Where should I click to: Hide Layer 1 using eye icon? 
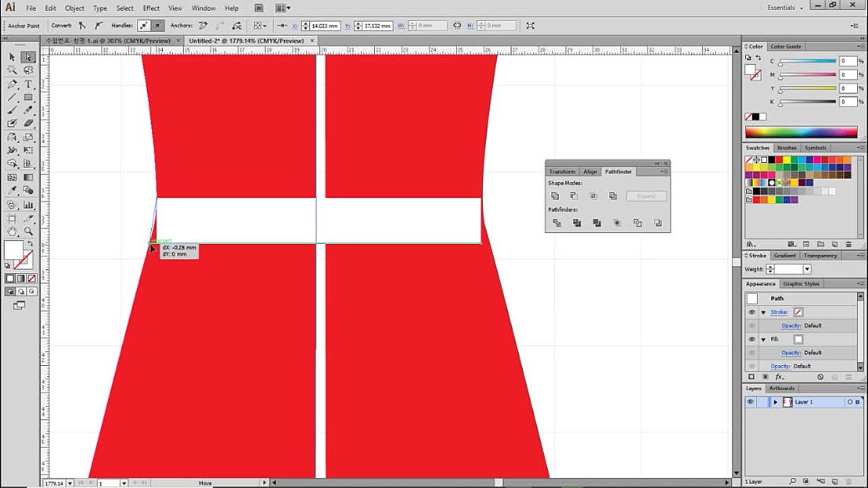pyautogui.click(x=750, y=402)
